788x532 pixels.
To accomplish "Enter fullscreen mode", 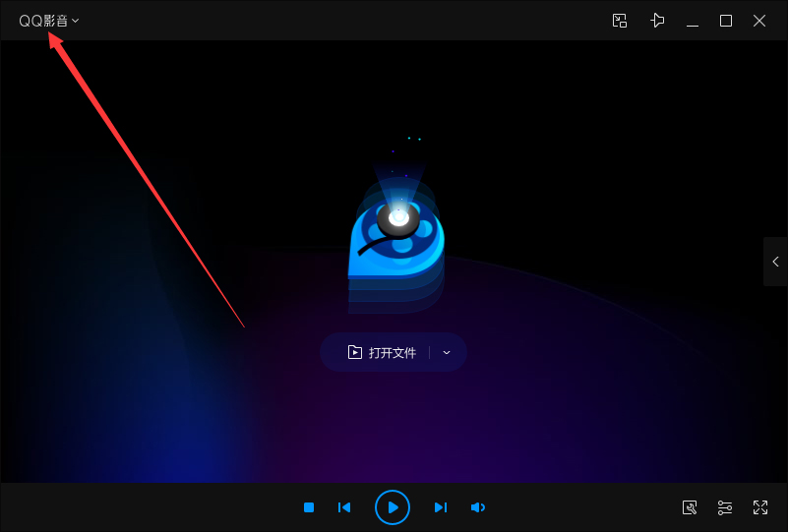I will 760,507.
